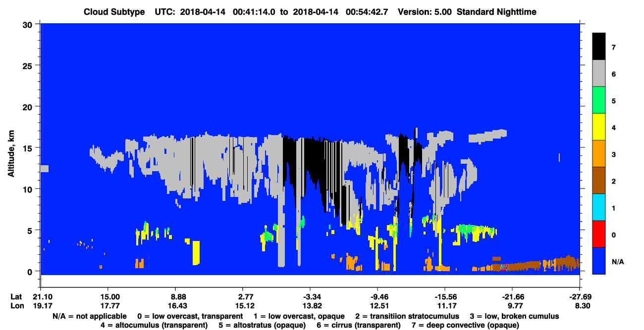The width and height of the screenshot is (644, 330).
Task: Click the legend text '5 = altostratus (opaque)'
Action: [x=262, y=325]
